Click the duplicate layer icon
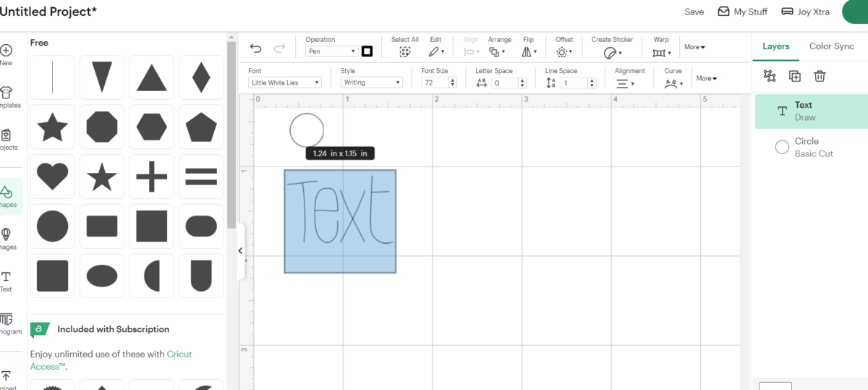This screenshot has height=390, width=868. 795,76
